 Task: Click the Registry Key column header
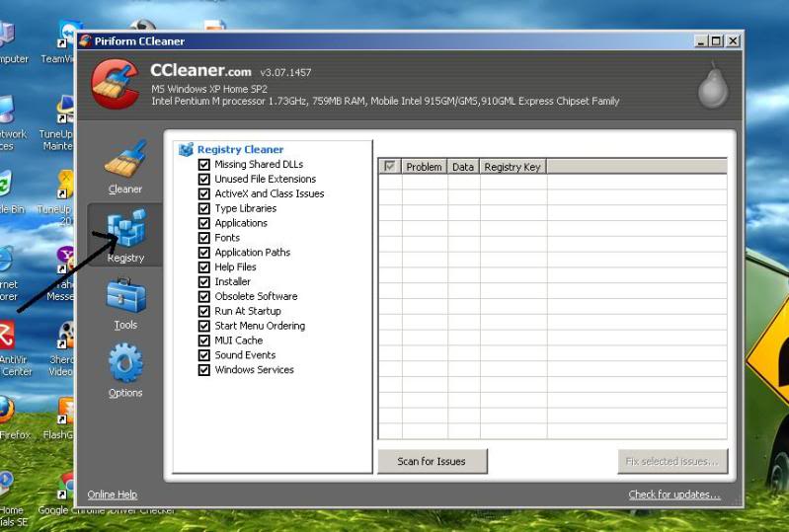[513, 167]
